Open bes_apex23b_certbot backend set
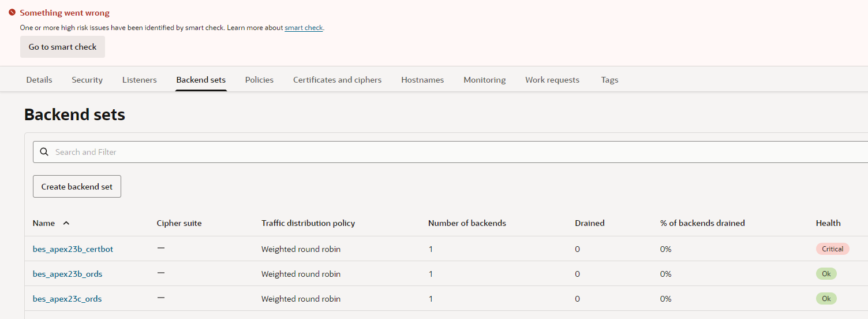Screen dimensions: 868x319 coord(73,249)
